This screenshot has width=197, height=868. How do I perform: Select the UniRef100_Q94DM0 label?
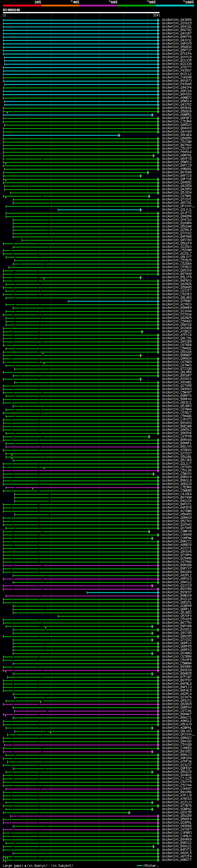pos(177,139)
